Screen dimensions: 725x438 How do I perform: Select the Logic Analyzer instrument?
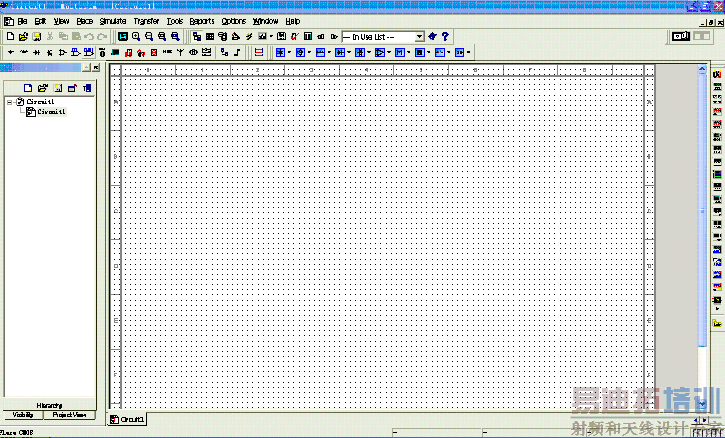[717, 174]
